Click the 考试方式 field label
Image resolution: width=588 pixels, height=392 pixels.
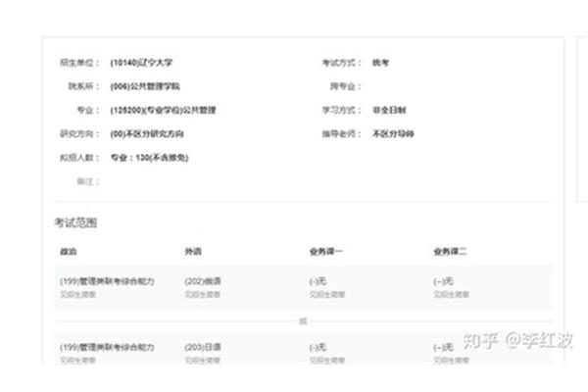pos(341,63)
